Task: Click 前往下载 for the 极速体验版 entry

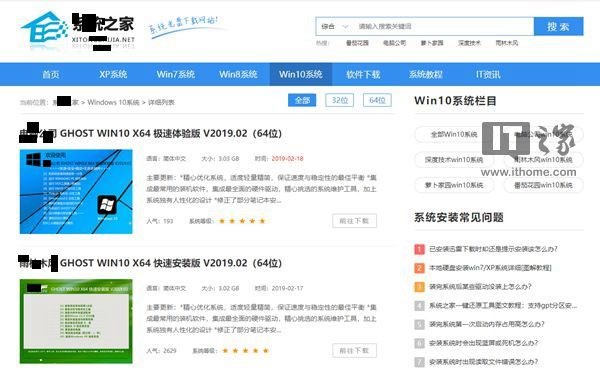Action: pyautogui.click(x=354, y=221)
